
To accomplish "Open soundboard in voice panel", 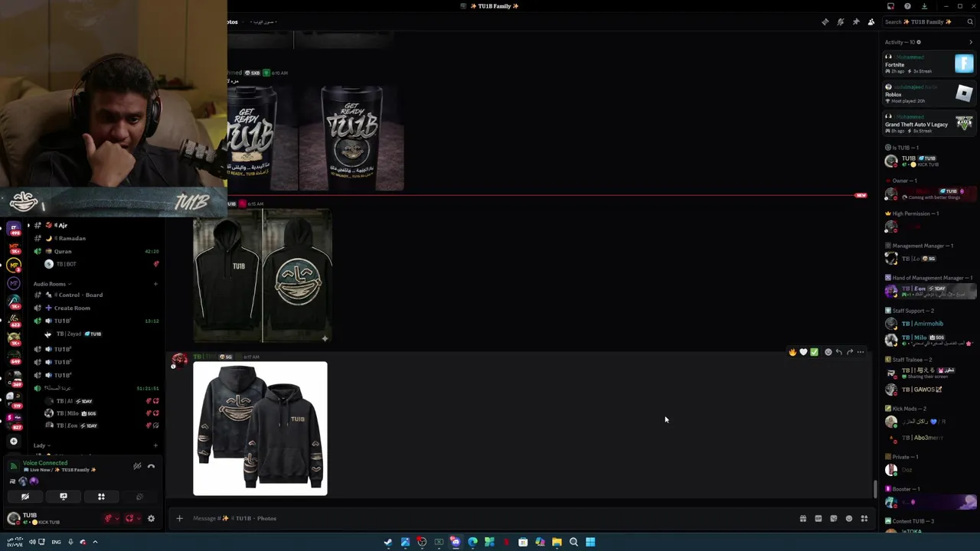I will 139,497.
